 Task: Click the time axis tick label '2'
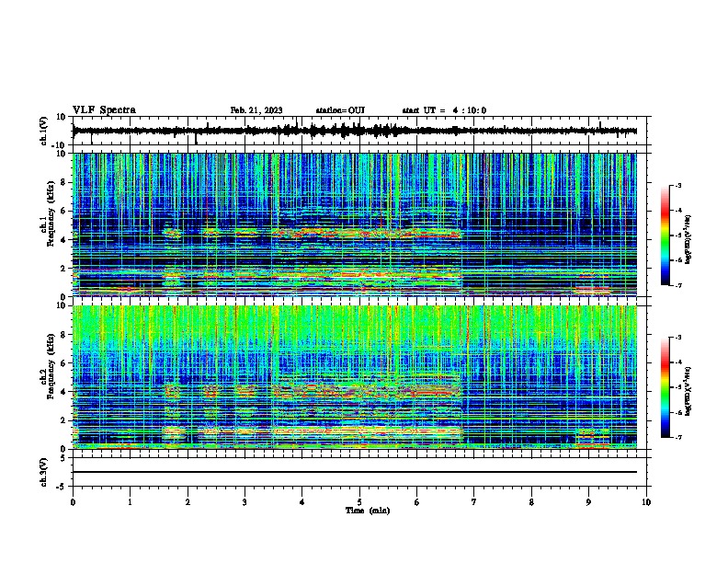coord(188,502)
